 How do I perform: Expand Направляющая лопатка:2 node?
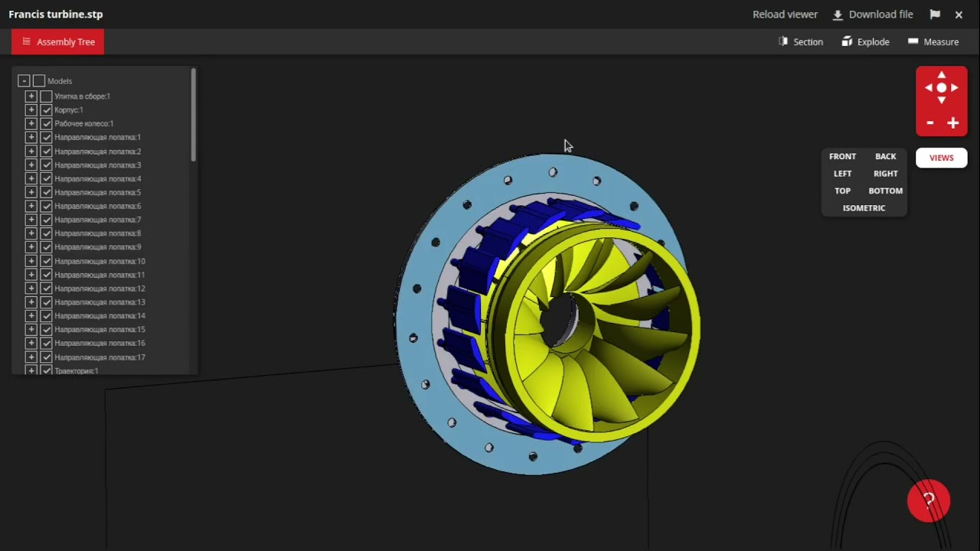pos(31,151)
